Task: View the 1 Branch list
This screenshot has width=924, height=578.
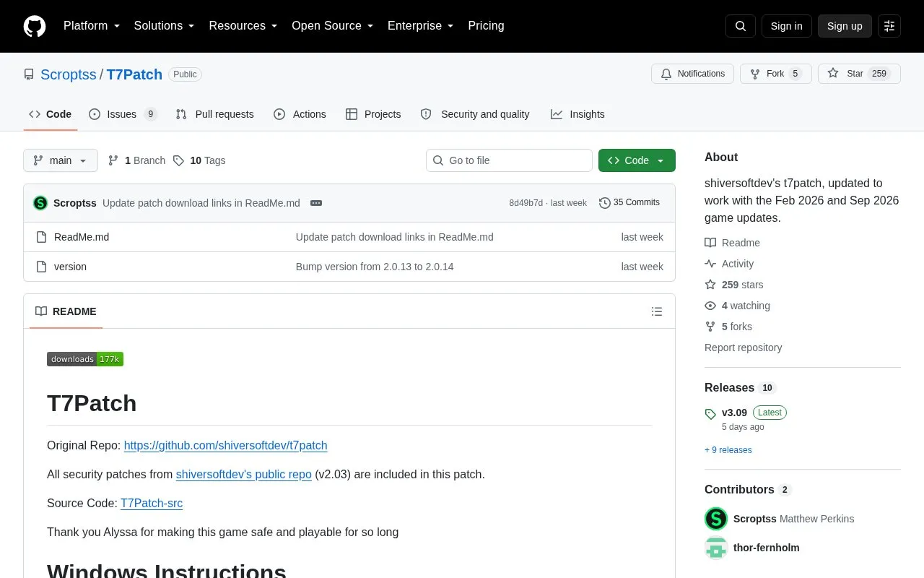Action: click(x=136, y=160)
